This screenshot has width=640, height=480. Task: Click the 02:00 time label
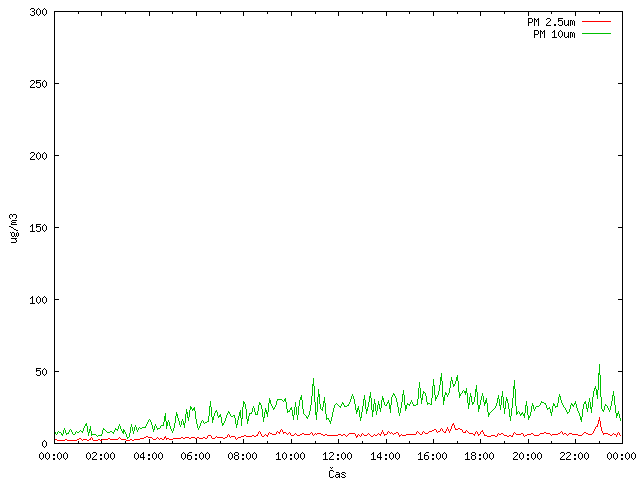click(100, 456)
